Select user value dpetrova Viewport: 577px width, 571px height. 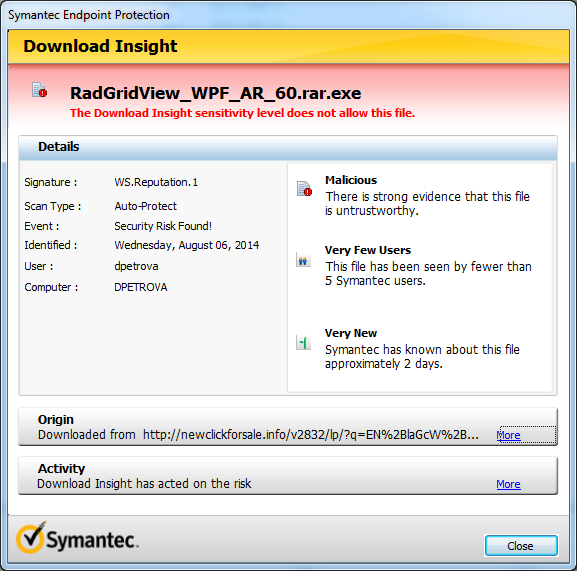136,266
